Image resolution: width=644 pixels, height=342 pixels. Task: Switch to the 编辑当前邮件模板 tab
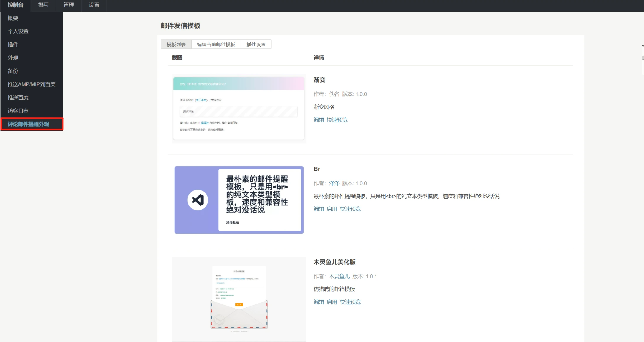(216, 44)
